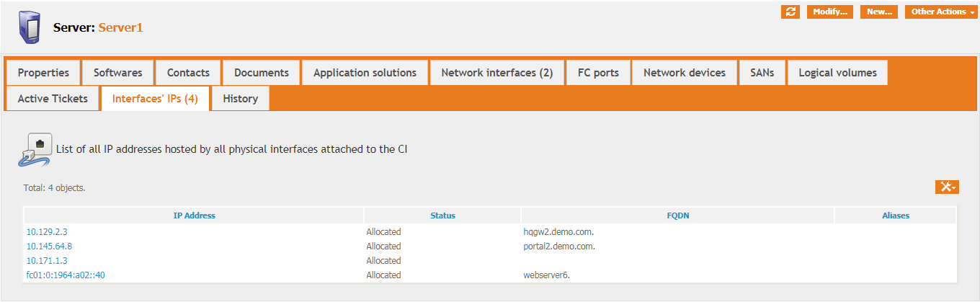Open the Application solutions tab
Image resolution: width=980 pixels, height=302 pixels.
(365, 73)
